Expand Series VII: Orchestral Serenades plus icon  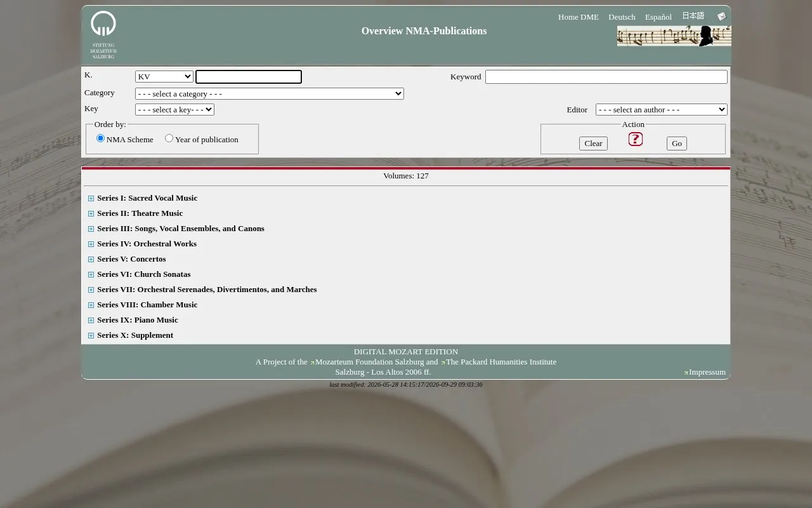point(91,290)
